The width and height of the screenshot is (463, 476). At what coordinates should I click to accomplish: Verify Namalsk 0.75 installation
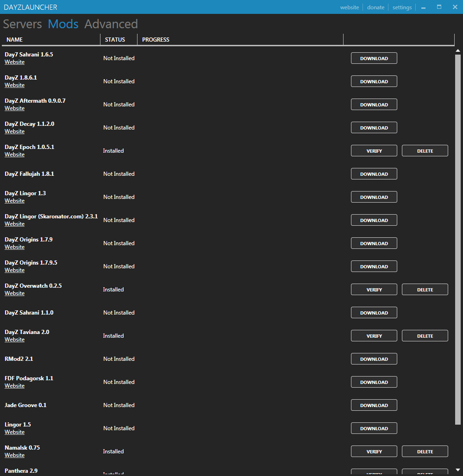click(374, 451)
